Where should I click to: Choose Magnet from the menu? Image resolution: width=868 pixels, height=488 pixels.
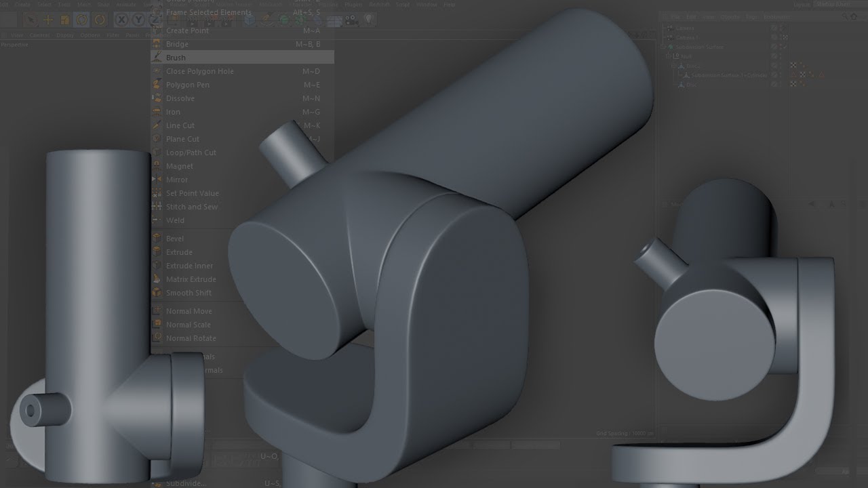pyautogui.click(x=180, y=166)
